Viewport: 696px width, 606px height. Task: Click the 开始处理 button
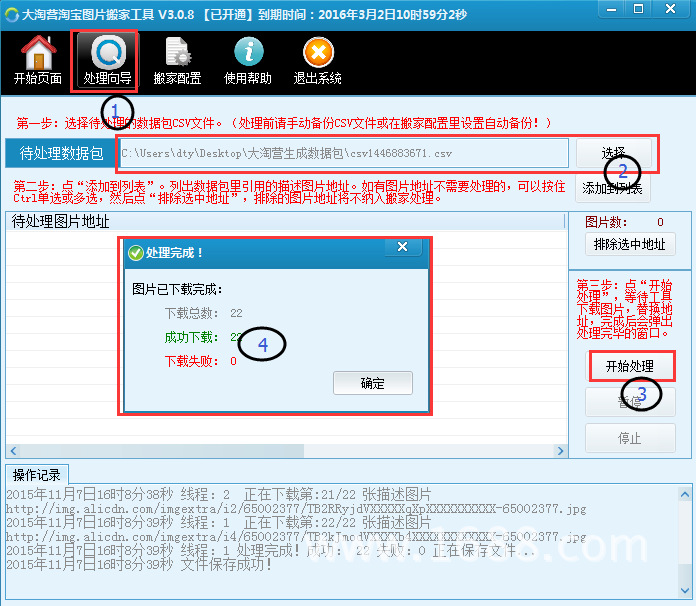click(x=630, y=366)
